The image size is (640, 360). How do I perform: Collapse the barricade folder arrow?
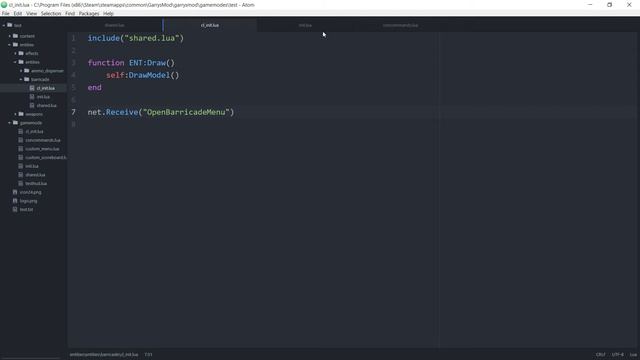[21, 79]
